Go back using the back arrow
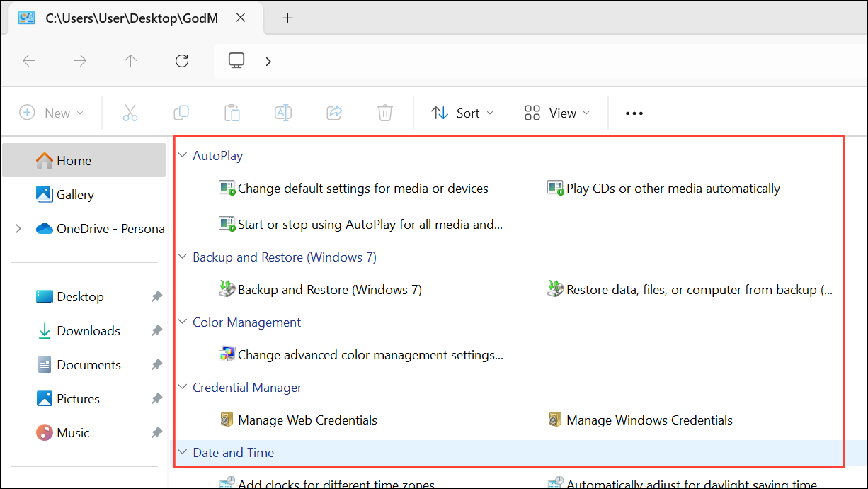Screen dimensions: 868x489 [29, 61]
